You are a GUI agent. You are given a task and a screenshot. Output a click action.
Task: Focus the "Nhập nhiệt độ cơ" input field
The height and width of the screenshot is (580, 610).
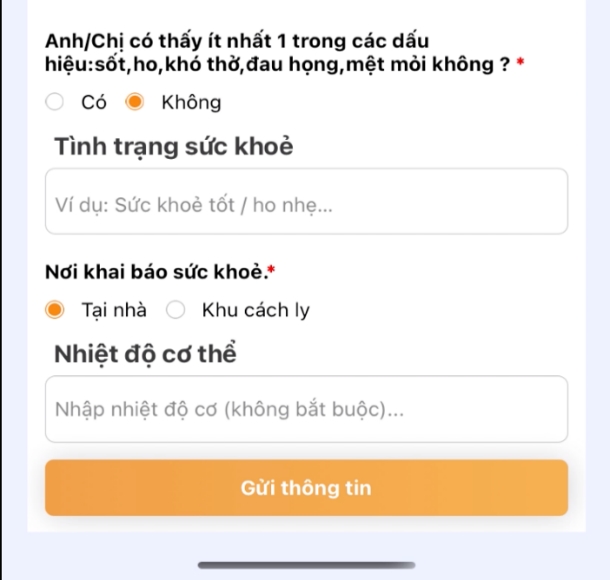pyautogui.click(x=306, y=409)
